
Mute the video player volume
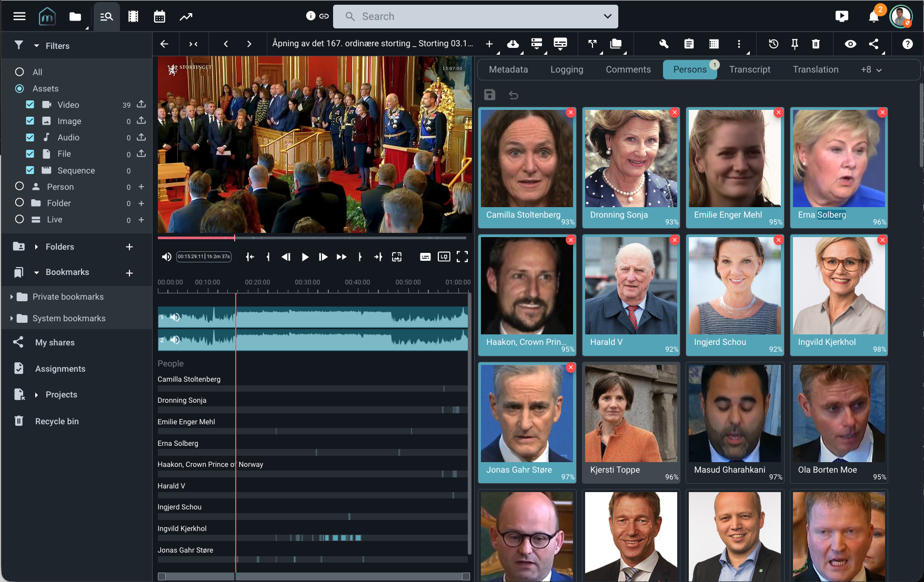[166, 257]
